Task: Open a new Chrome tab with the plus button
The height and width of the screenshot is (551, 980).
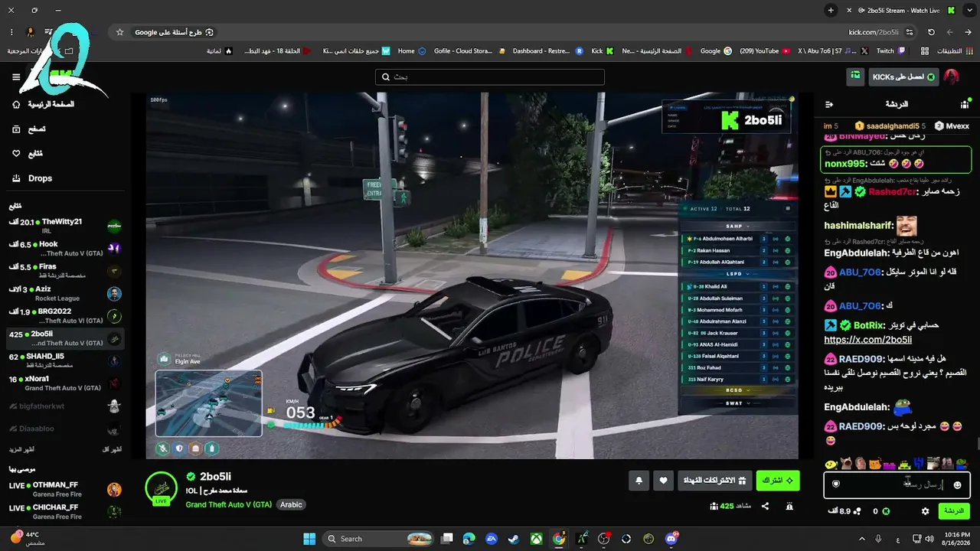Action: [831, 10]
